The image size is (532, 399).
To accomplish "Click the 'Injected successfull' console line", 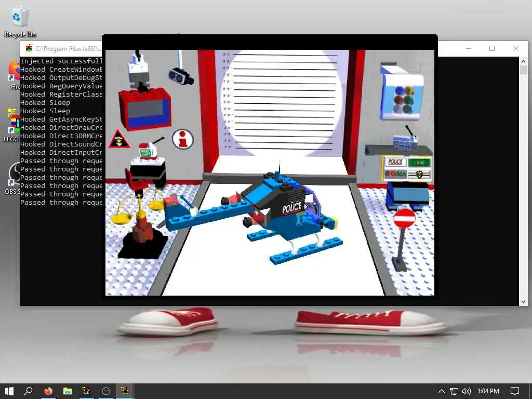I will pos(61,61).
